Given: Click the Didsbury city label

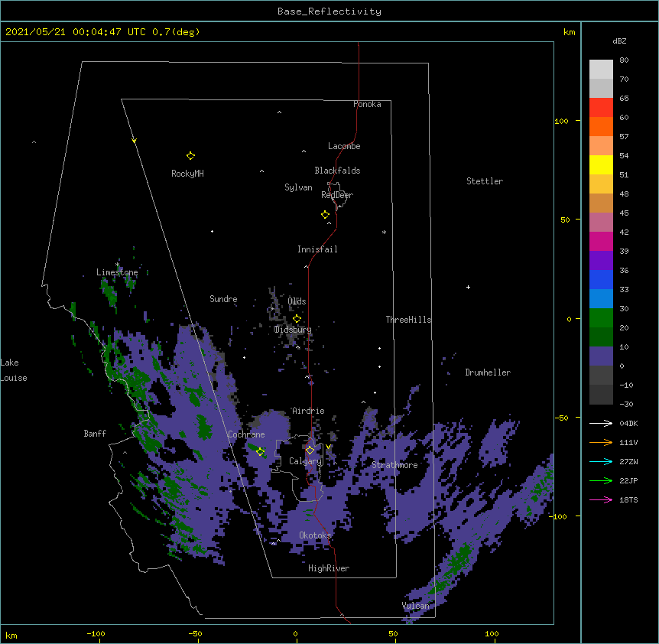Looking at the screenshot, I should tap(293, 330).
